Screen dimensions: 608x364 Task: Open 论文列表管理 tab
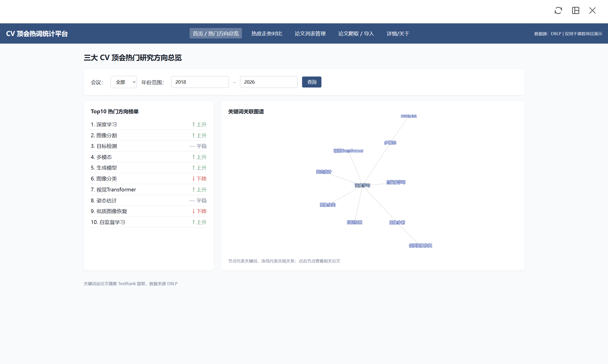pos(310,34)
